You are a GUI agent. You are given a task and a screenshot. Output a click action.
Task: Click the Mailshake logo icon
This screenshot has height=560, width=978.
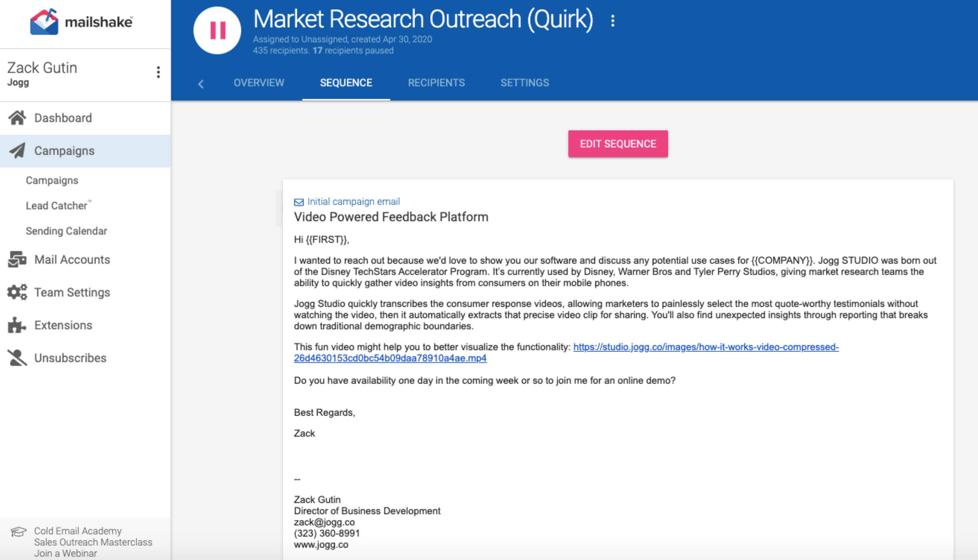44,22
